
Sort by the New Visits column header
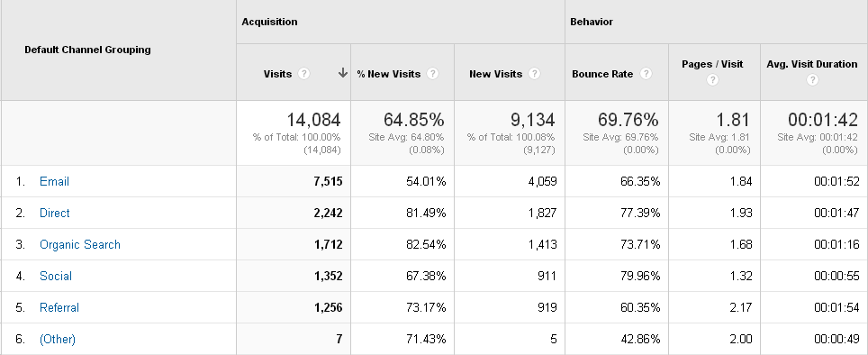[495, 74]
